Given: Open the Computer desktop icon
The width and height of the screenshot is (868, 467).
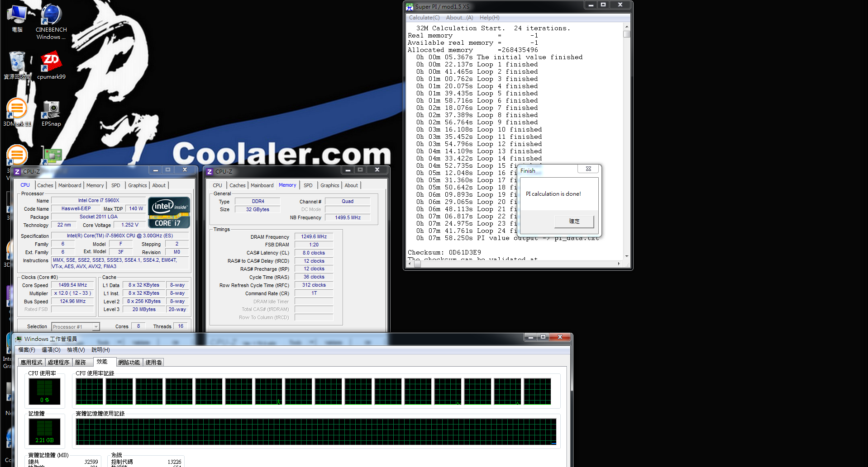Looking at the screenshot, I should pos(17,19).
